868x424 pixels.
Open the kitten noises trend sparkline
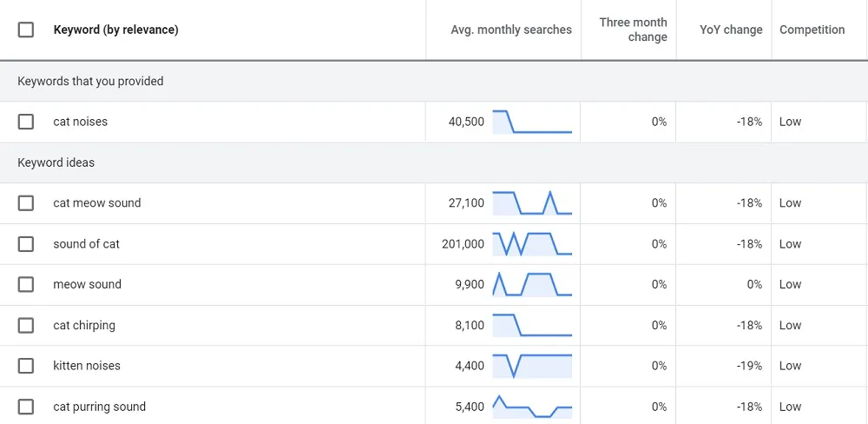click(x=532, y=366)
